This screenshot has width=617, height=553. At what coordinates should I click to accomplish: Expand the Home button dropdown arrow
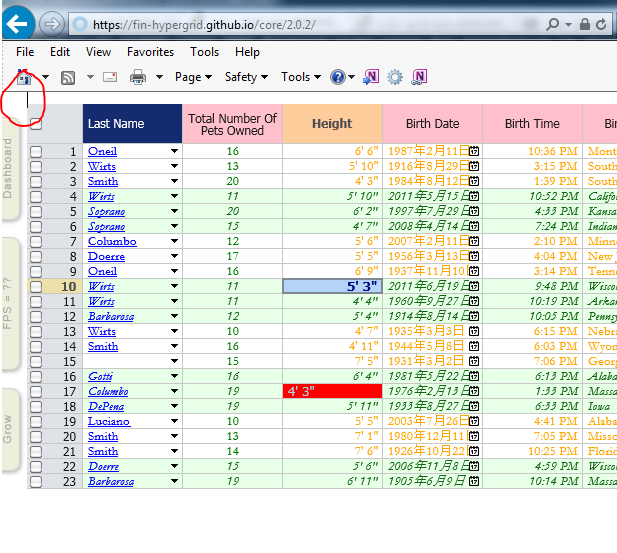(46, 77)
